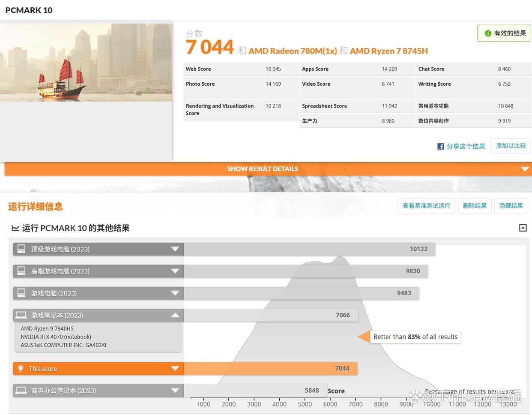532x415 pixels.
Task: Click the desktop icon for 游戏电脑 (2023)
Action: [21, 293]
